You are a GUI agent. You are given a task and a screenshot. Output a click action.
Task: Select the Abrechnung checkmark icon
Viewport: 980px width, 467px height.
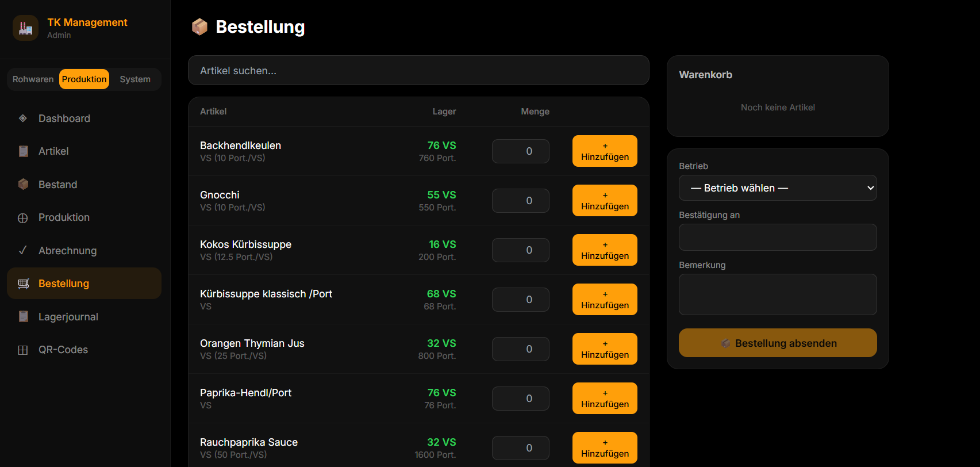click(x=23, y=250)
